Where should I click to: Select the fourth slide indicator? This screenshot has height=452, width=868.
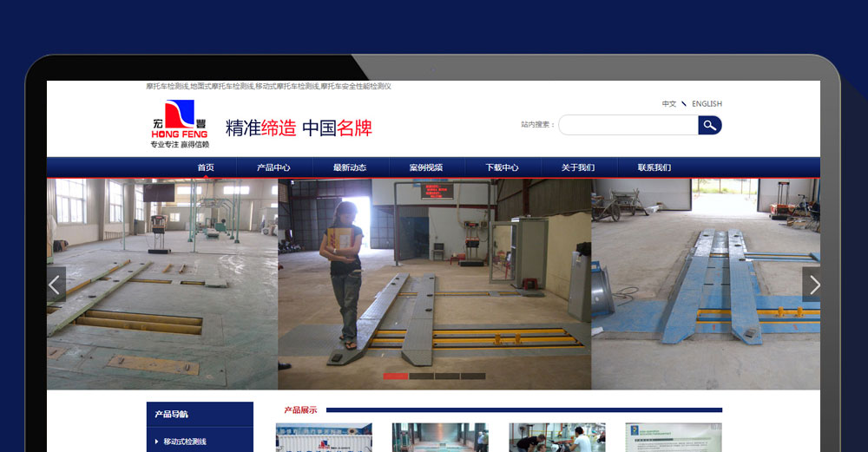[473, 377]
